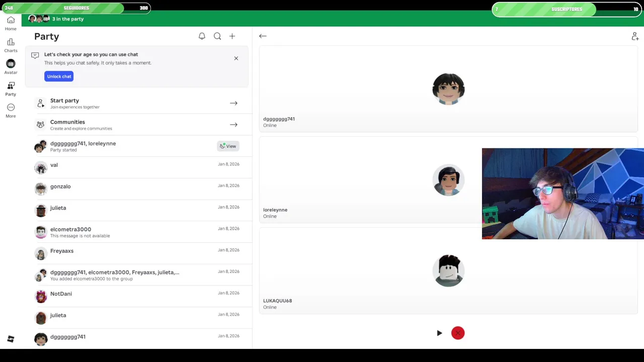Open the Home sidebar icon
Viewport: 644px width, 362px height.
pyautogui.click(x=11, y=23)
